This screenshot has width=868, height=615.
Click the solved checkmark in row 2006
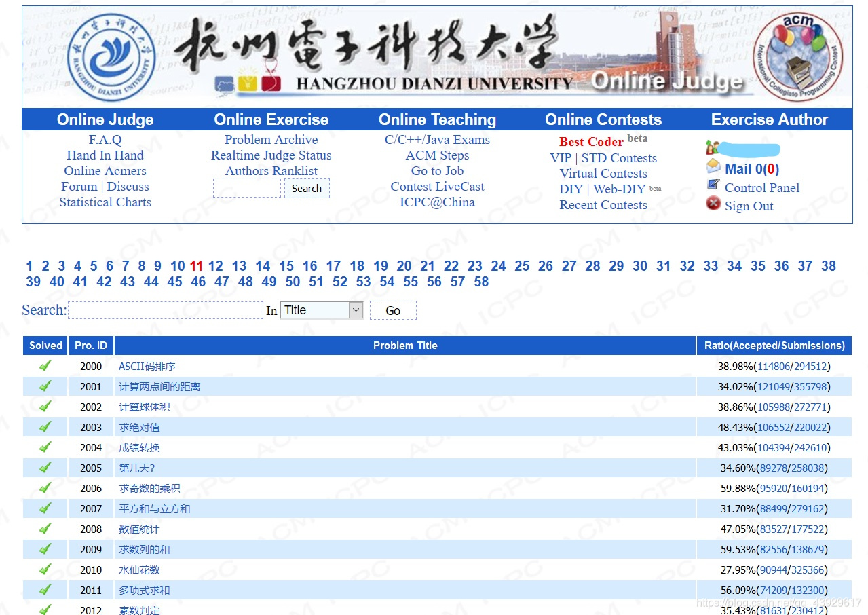click(x=45, y=488)
